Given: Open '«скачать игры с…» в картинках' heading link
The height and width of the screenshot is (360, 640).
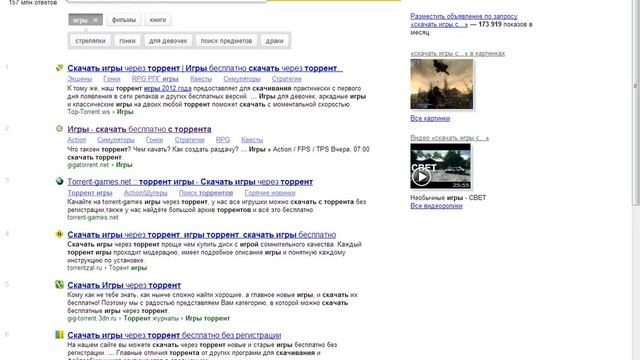Looking at the screenshot, I should [x=458, y=53].
